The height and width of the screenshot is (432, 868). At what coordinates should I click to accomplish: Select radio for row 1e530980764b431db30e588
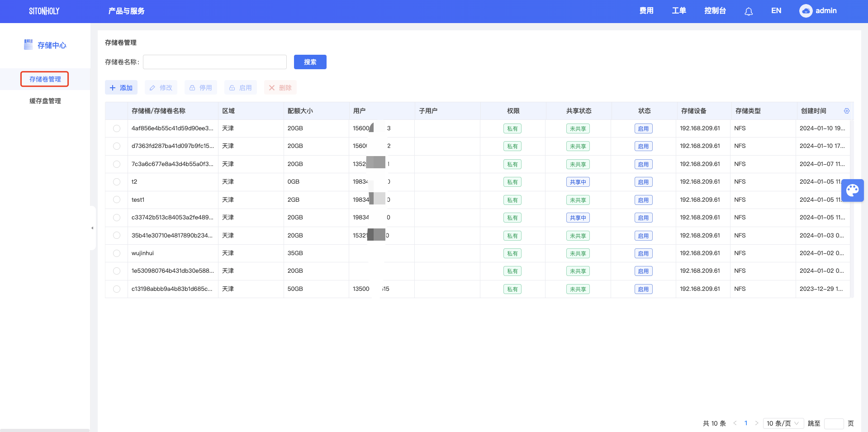pos(117,271)
